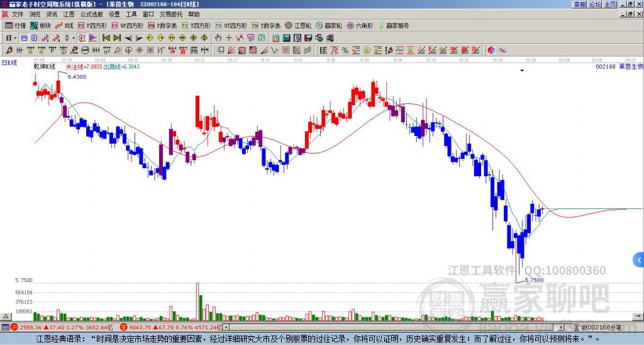
Task: Open the 交易委托 menu
Action: coord(171,14)
